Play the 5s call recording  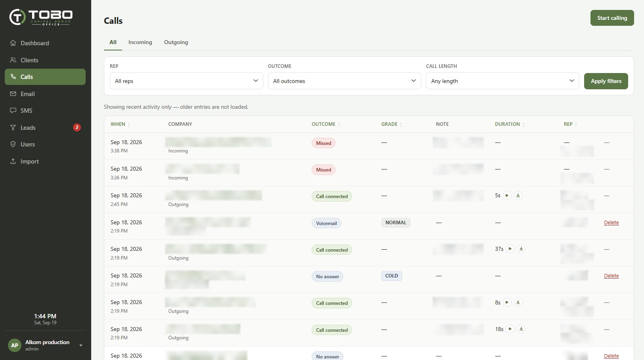(x=507, y=195)
